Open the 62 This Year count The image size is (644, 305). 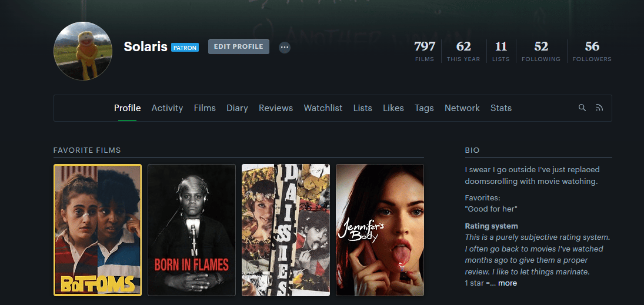click(463, 51)
